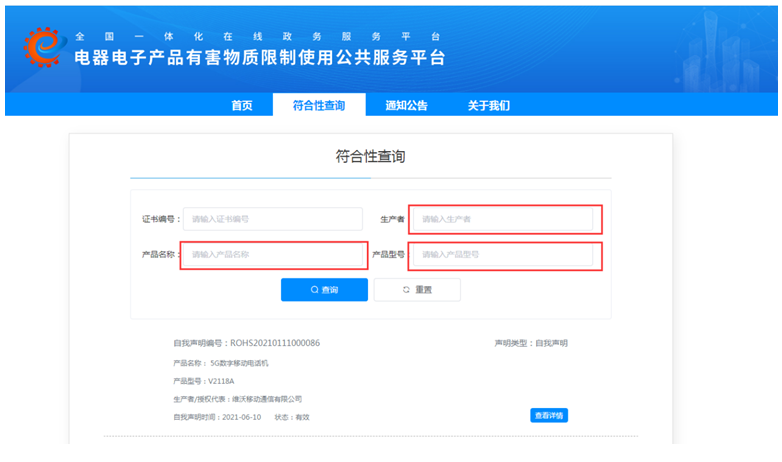Focus the 生产者 input field
This screenshot has height=462, width=782.
503,219
